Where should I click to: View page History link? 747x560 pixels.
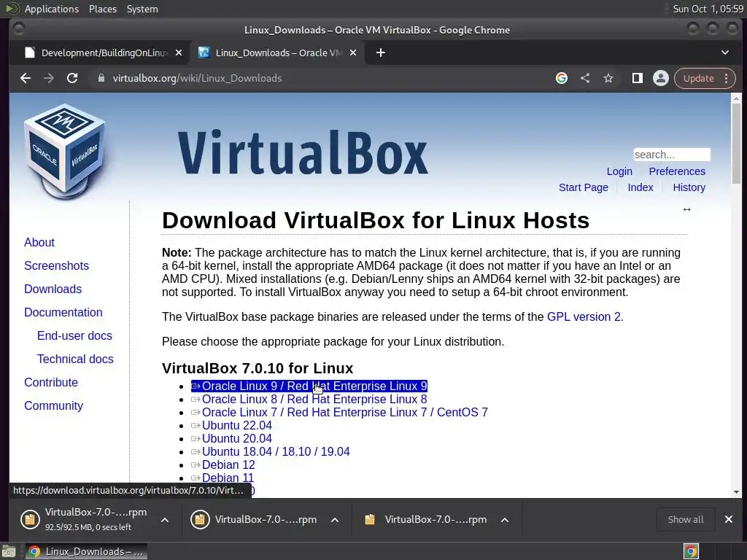pos(689,187)
